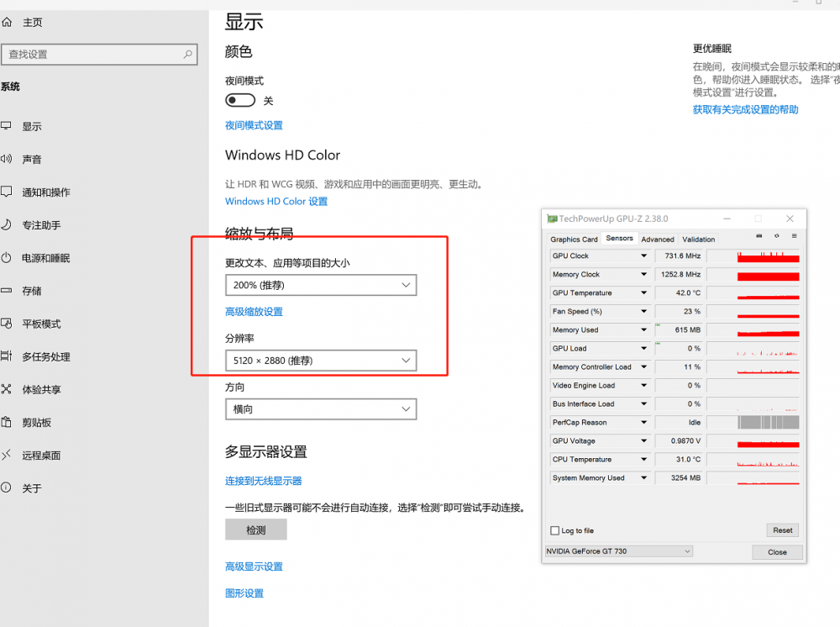
Task: Open Multitasking via its sidebar icon
Action: (x=7, y=356)
